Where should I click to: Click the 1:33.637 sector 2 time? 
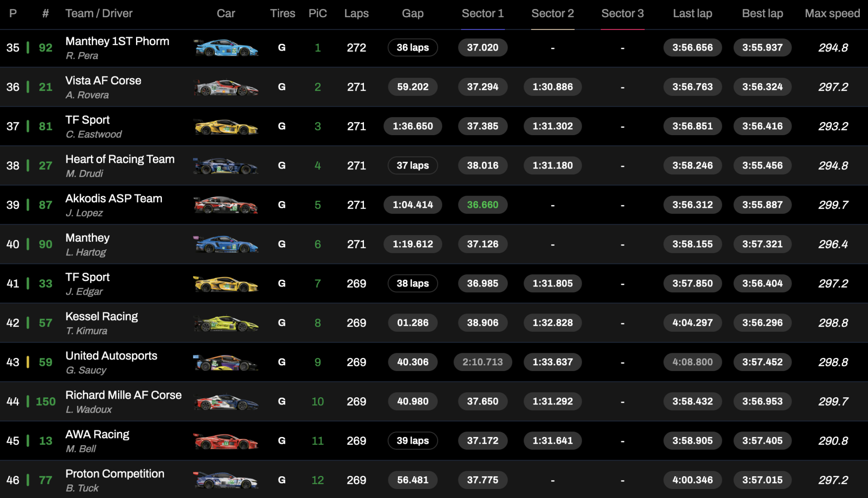pyautogui.click(x=552, y=362)
